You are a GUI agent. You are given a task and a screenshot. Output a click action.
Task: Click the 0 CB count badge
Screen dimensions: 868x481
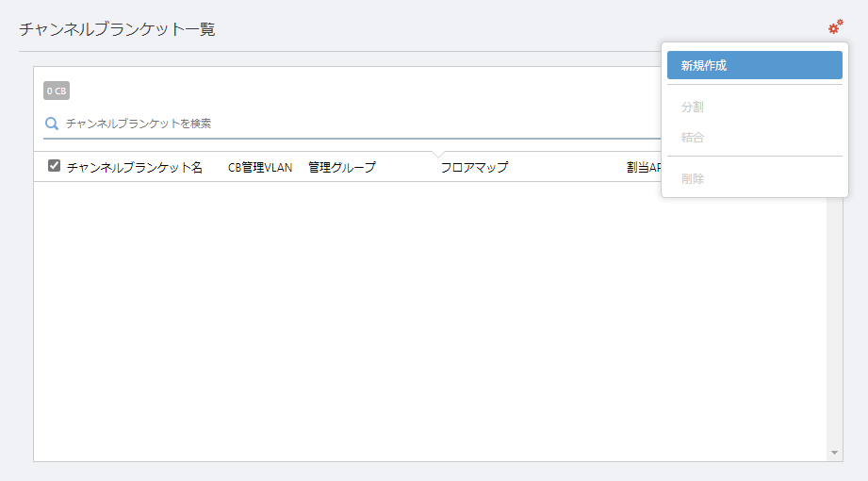pos(57,91)
